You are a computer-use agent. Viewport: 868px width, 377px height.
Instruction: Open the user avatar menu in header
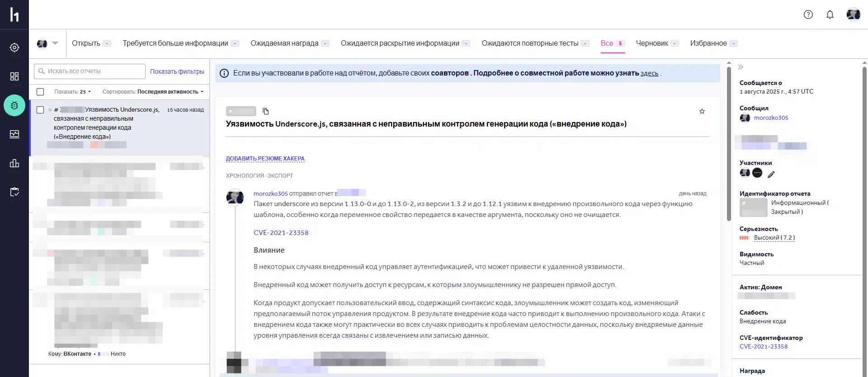pyautogui.click(x=854, y=14)
